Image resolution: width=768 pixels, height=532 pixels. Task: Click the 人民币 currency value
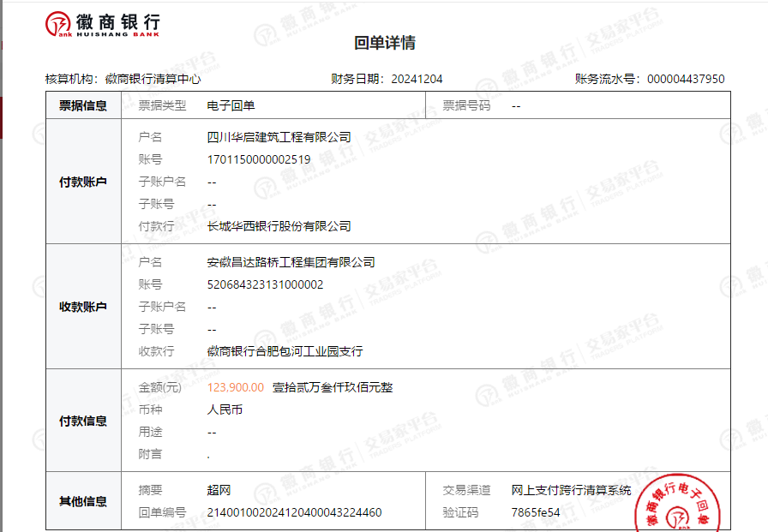[225, 409]
